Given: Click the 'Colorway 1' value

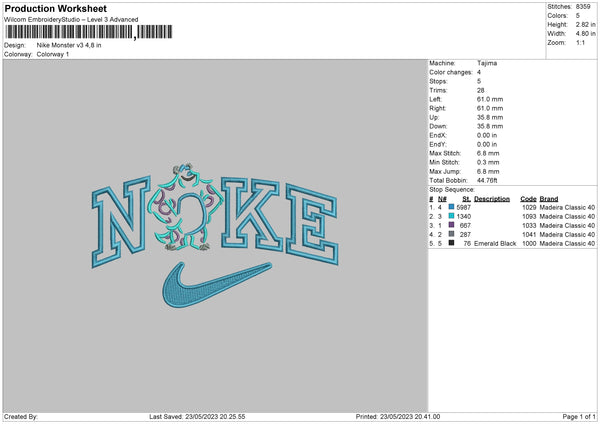Looking at the screenshot, I should [x=53, y=54].
